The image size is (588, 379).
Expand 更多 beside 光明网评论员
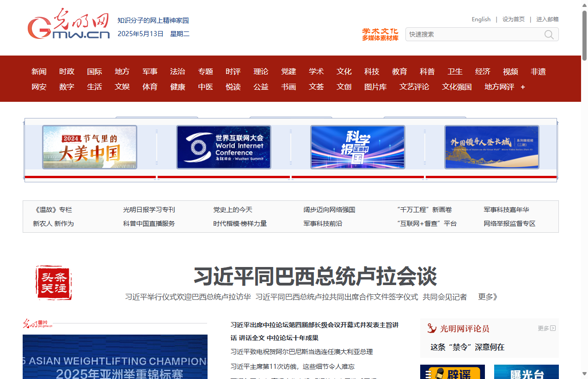pos(546,328)
